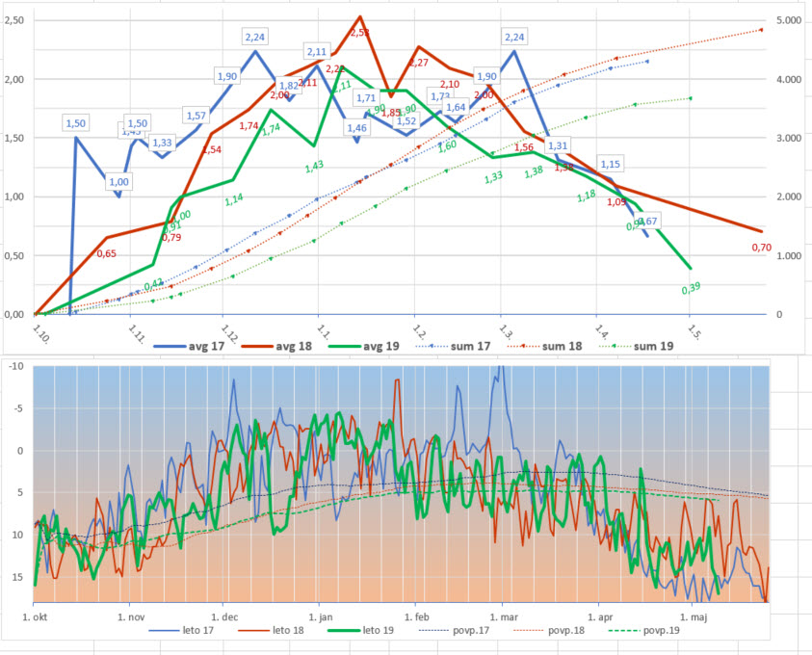812x655 pixels.
Task: Select the 'leto 17' legend entry
Action: [181, 630]
